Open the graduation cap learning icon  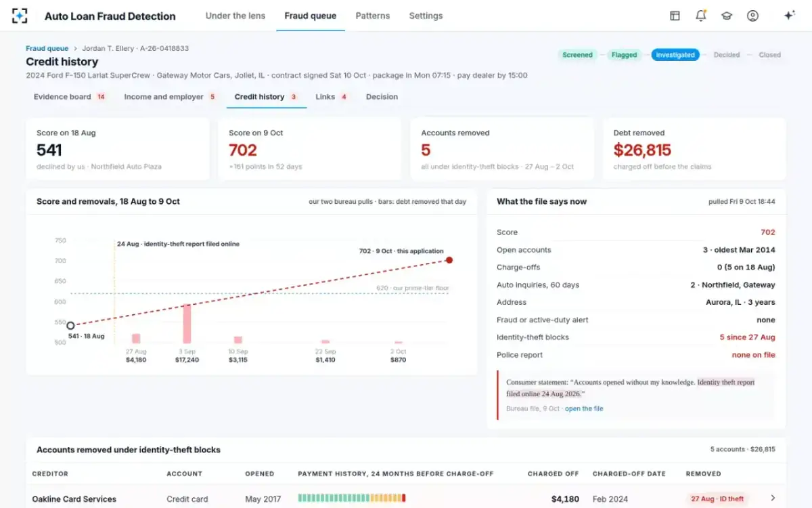click(x=727, y=16)
